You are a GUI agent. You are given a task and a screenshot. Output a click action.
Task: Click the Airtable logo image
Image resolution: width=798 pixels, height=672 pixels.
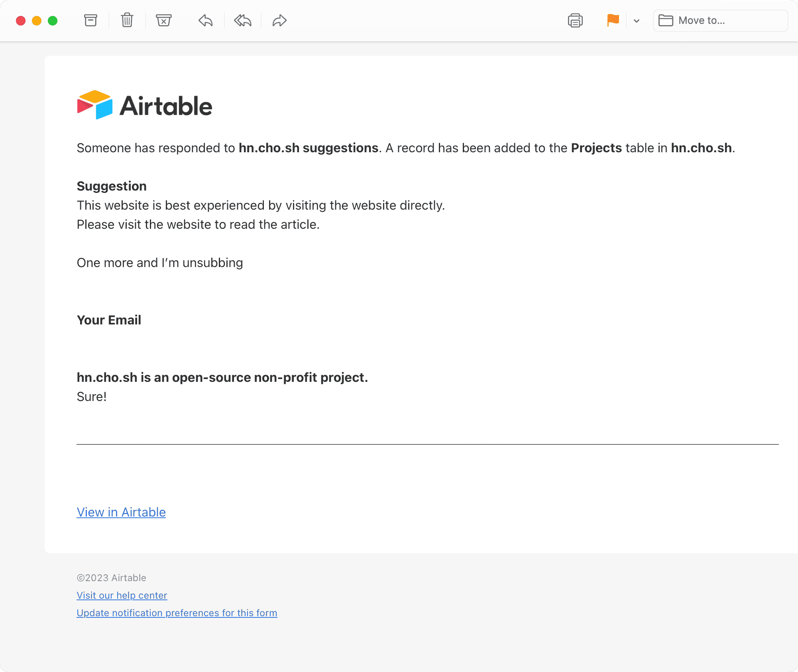144,105
